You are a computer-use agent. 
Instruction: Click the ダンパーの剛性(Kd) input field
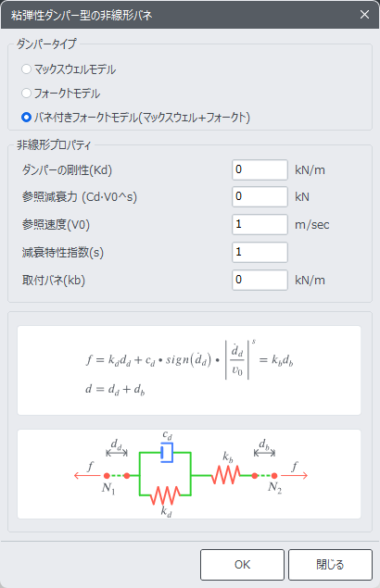coord(260,169)
